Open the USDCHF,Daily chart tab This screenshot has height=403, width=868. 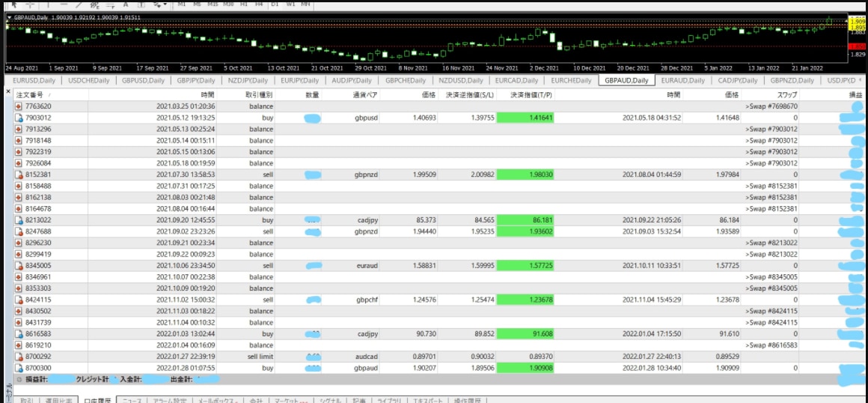click(88, 80)
